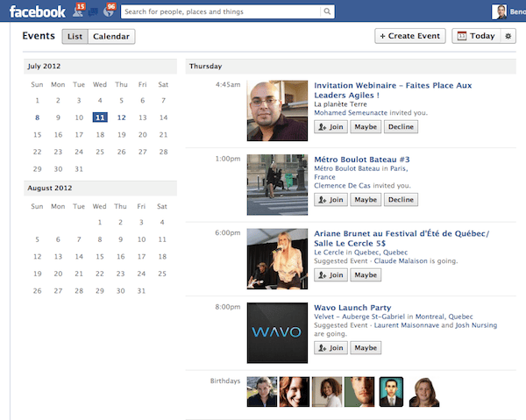Open friend requests notification icon
This screenshot has width=526, height=420.
point(79,11)
